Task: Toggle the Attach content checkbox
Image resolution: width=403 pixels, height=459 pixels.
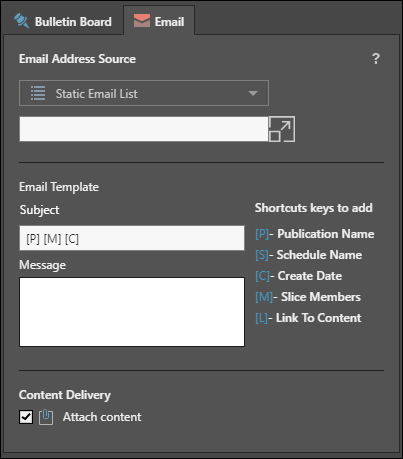Action: (x=26, y=417)
